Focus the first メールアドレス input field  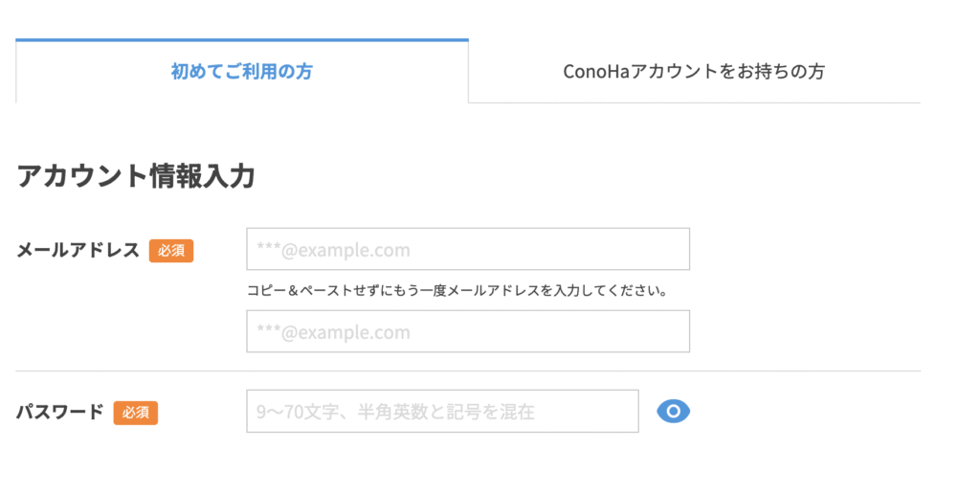(468, 249)
